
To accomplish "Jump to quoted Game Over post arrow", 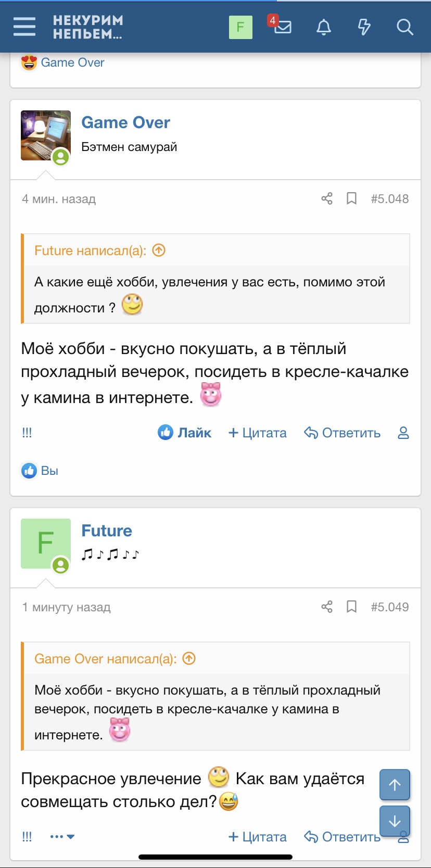I will click(189, 659).
